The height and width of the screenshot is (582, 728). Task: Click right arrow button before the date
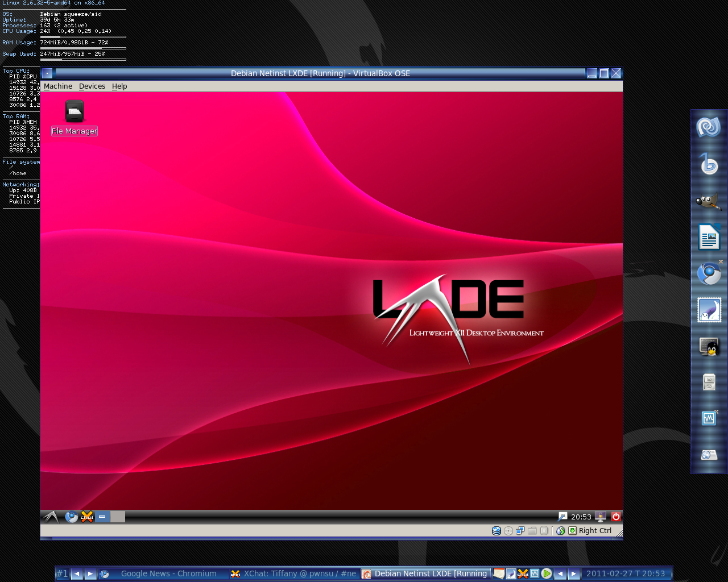coord(574,573)
